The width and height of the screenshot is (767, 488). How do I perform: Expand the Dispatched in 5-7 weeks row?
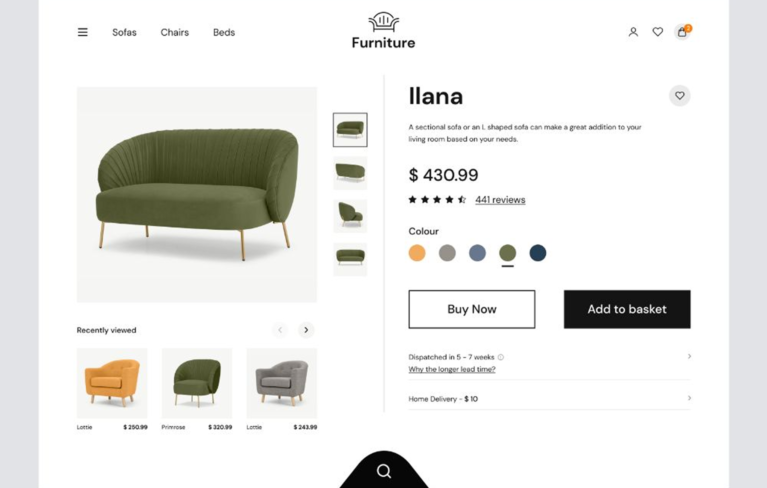coord(689,357)
